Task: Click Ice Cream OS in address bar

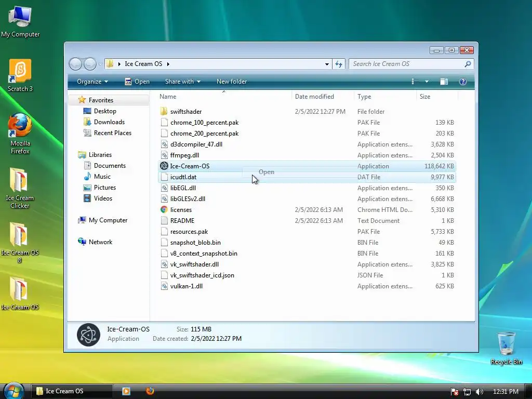Action: (x=143, y=64)
